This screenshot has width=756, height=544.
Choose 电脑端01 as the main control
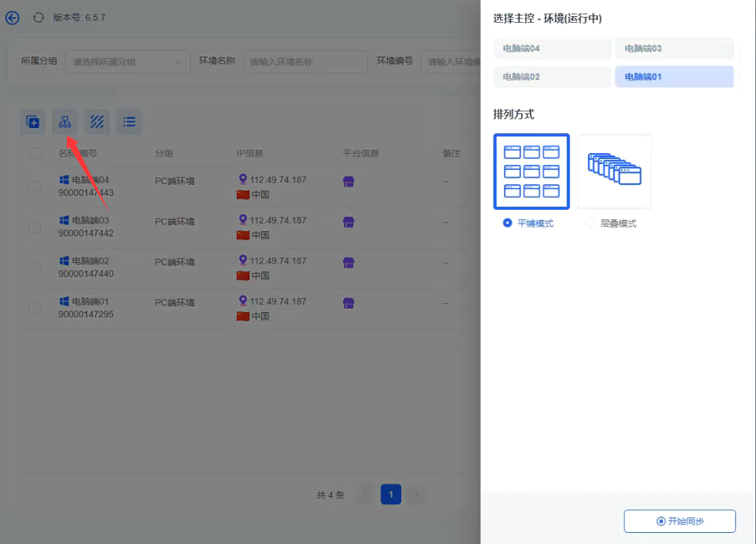[x=674, y=77]
